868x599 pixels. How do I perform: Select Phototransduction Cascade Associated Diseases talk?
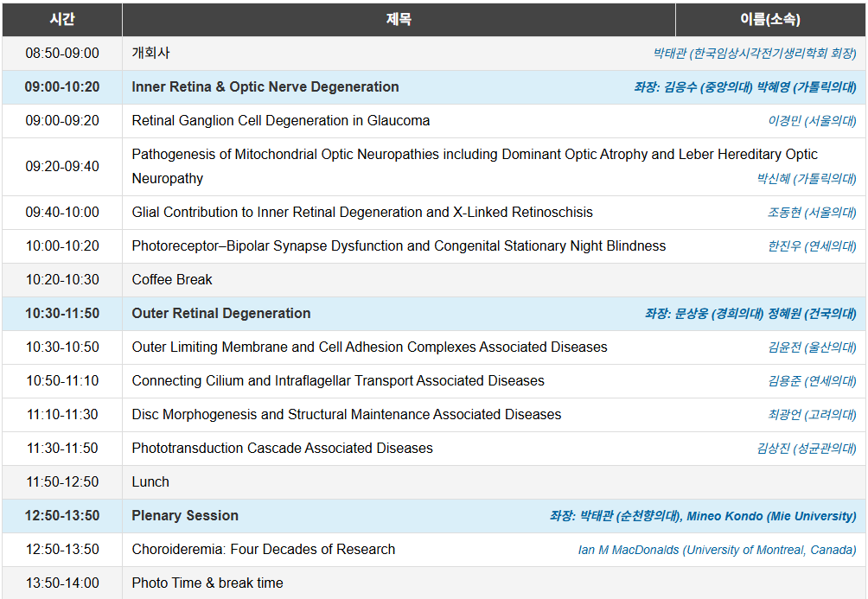tap(282, 448)
